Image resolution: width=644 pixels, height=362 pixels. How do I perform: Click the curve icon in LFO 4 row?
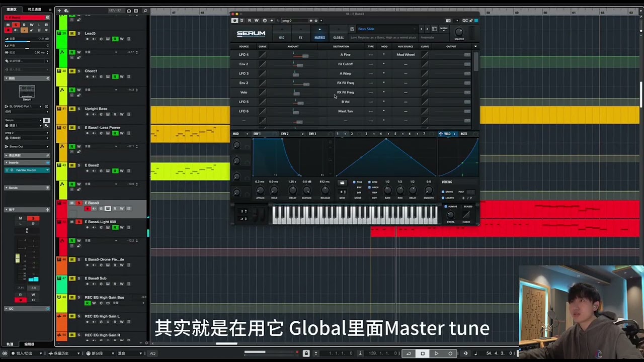pos(263,55)
